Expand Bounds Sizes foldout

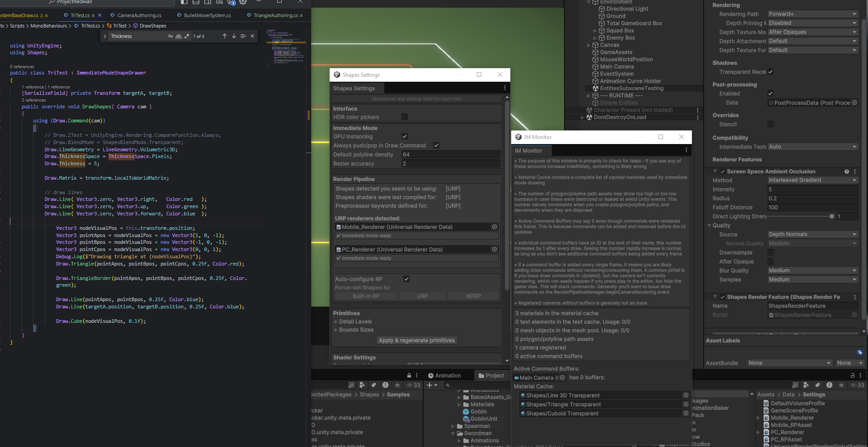(336, 330)
